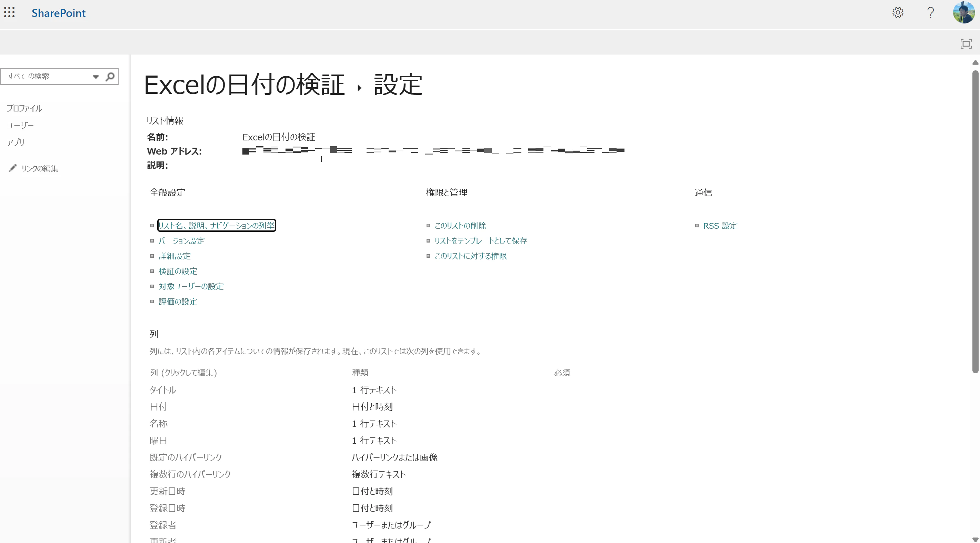Click the search magnifier icon

pyautogui.click(x=110, y=76)
